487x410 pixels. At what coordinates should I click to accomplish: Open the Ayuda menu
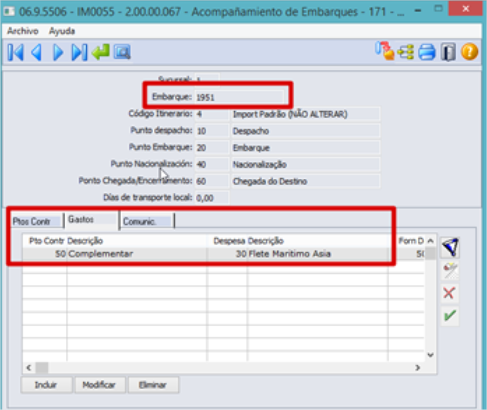tap(62, 31)
